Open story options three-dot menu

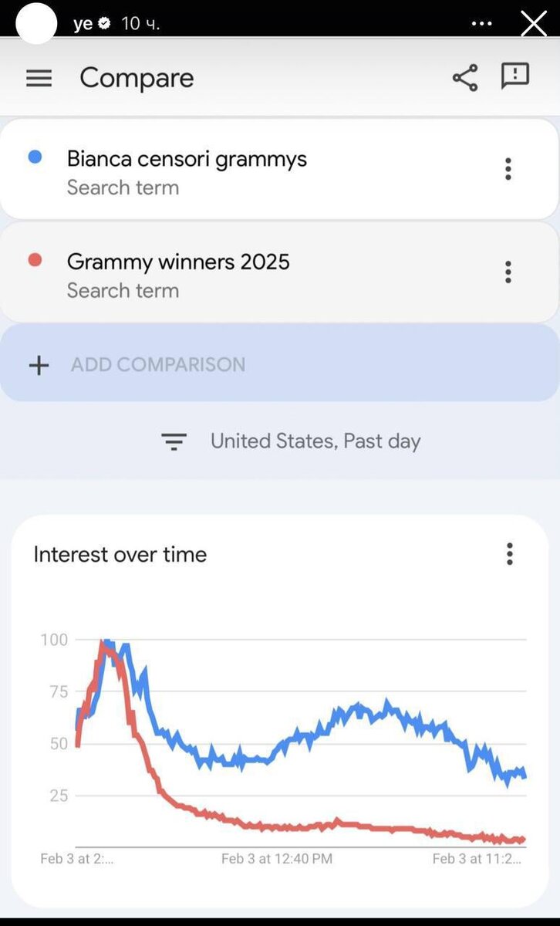click(481, 24)
